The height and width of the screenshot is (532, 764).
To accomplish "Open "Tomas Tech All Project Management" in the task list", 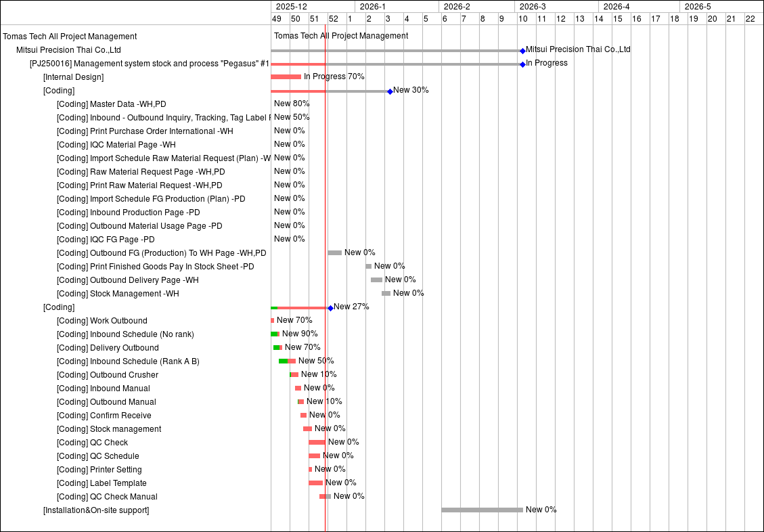I will [x=70, y=37].
